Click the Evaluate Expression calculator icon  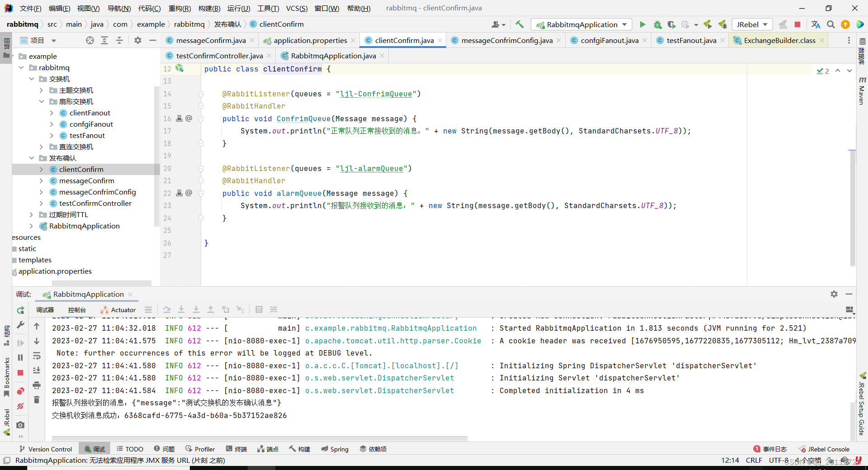point(259,309)
